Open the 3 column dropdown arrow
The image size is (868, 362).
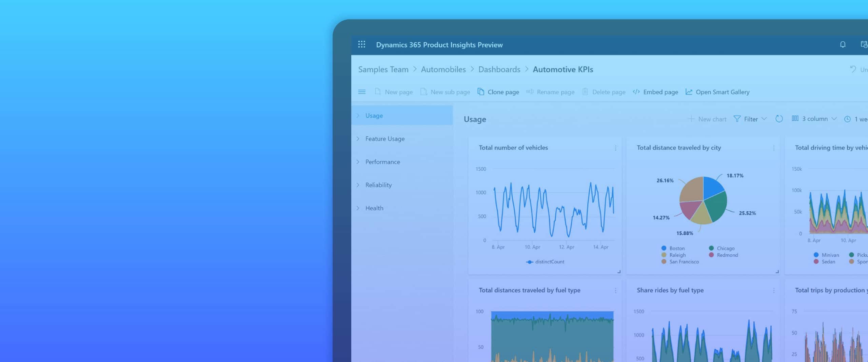pyautogui.click(x=834, y=119)
